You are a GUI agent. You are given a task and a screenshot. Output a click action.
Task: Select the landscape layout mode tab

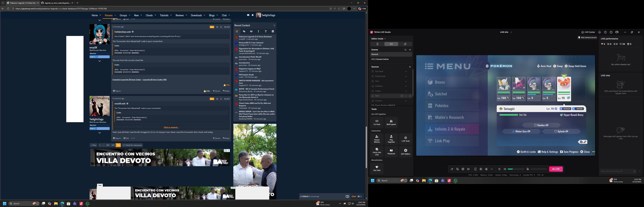pos(391,44)
